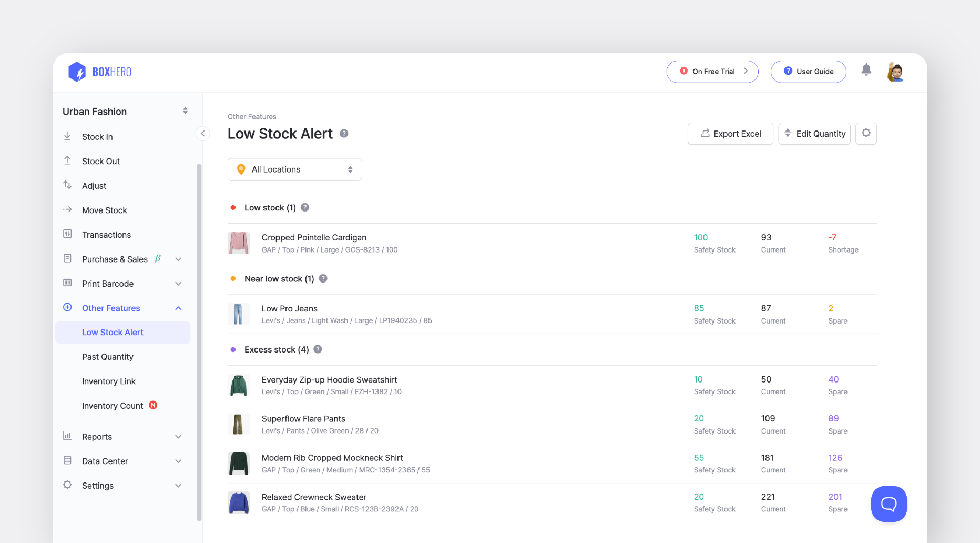Click the On Free Trial button
Image resolution: width=980 pixels, height=543 pixels.
point(712,71)
